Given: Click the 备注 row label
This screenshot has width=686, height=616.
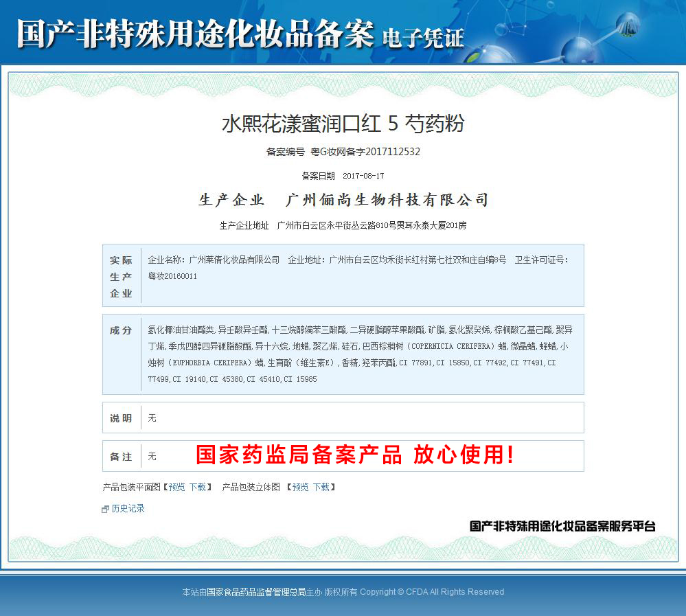Looking at the screenshot, I should [121, 457].
